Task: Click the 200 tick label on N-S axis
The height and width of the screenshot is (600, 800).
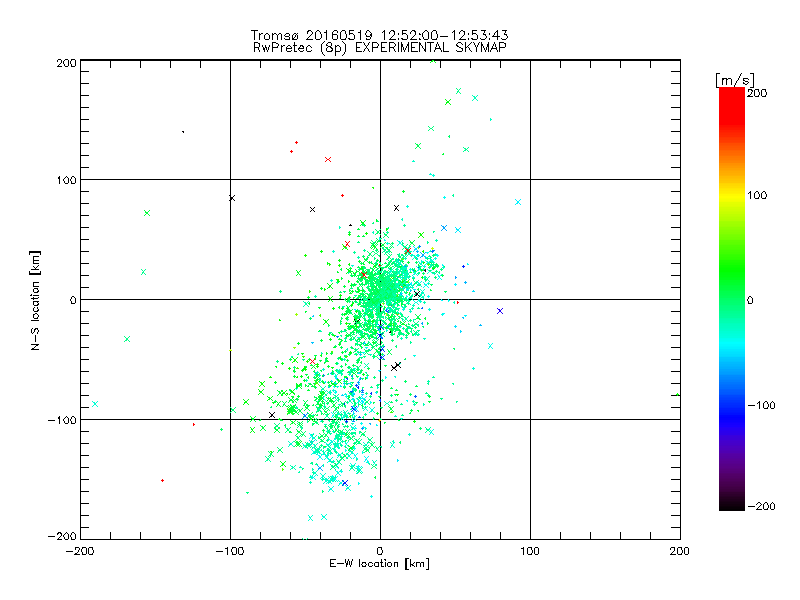Action: tap(67, 63)
